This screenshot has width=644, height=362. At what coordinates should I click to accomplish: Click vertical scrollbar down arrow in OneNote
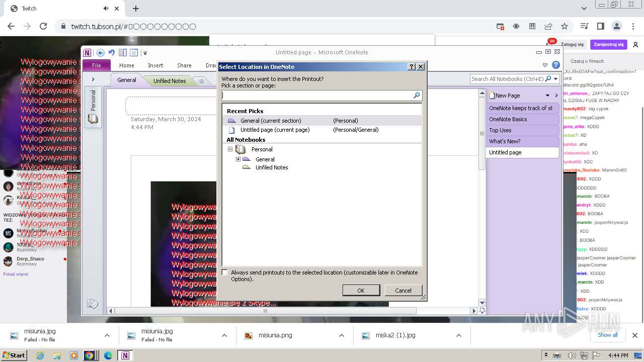(x=482, y=303)
